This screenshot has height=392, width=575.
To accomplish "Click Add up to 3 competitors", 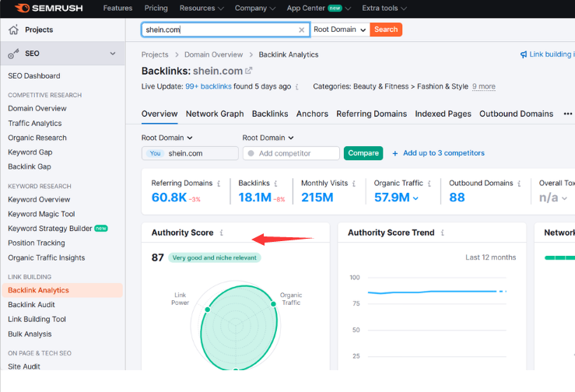I will pos(438,153).
